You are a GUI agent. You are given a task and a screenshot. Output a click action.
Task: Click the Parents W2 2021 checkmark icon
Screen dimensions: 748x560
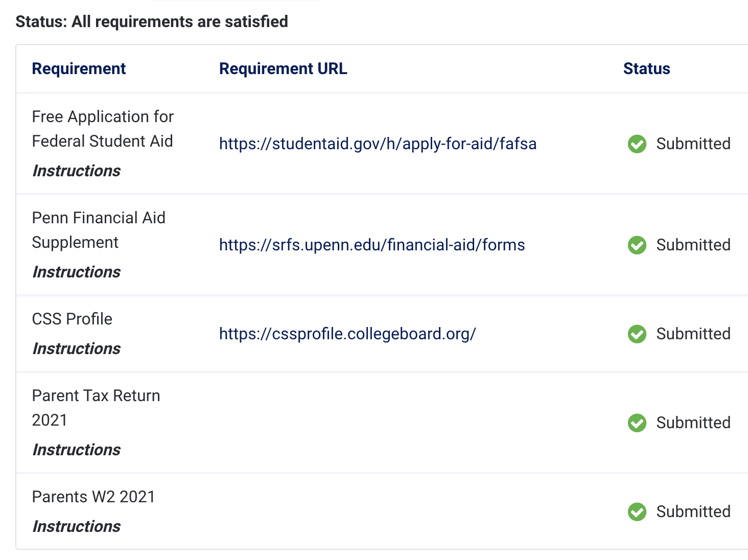(x=637, y=512)
